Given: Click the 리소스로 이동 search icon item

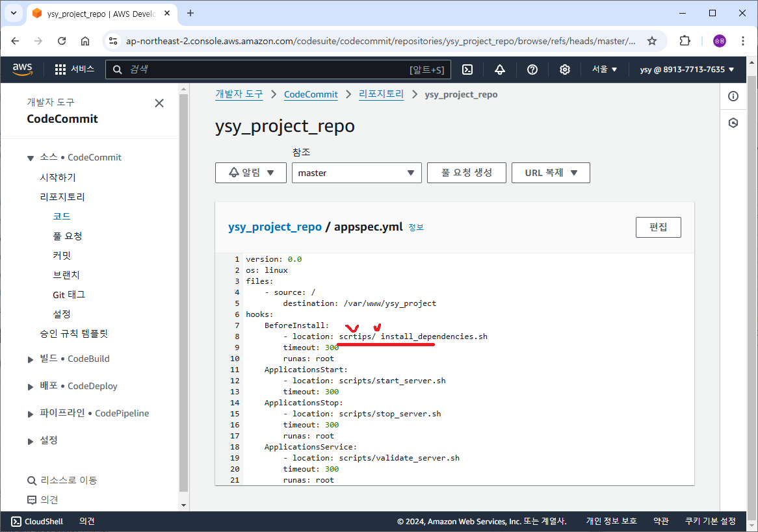Looking at the screenshot, I should click(62, 480).
